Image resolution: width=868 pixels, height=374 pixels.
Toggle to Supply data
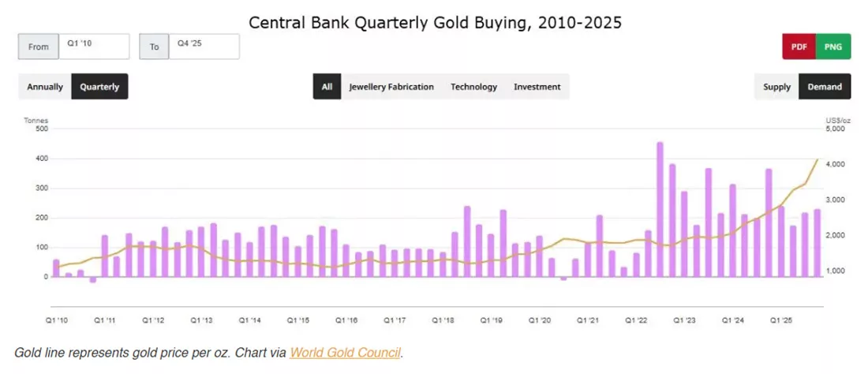point(776,87)
